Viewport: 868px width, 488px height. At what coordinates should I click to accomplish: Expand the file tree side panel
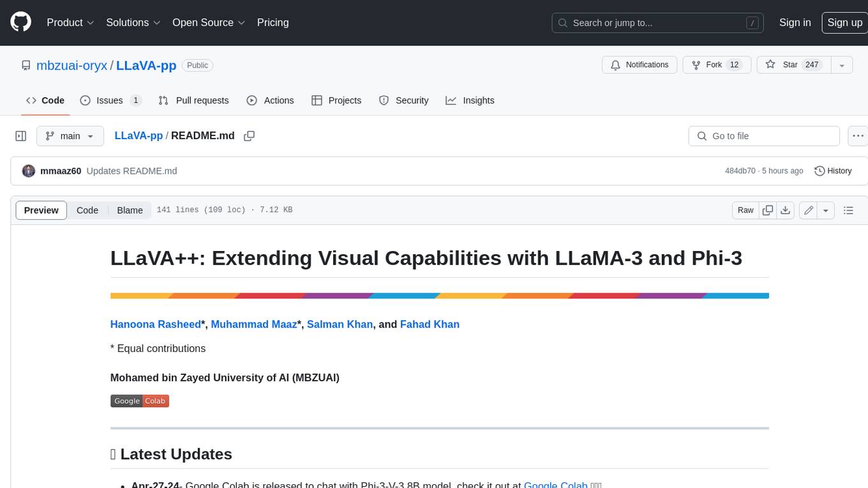click(x=20, y=136)
